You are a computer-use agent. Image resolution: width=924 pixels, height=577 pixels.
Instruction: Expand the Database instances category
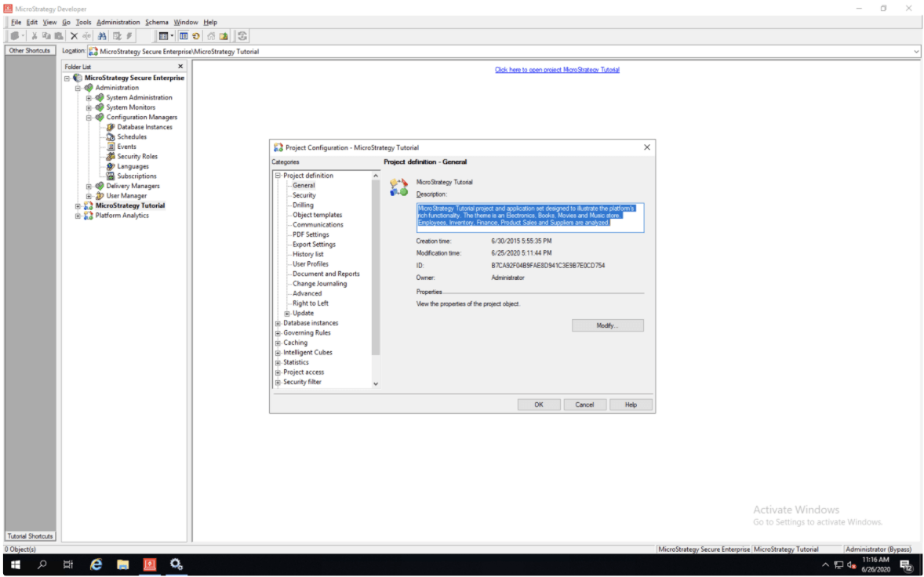click(278, 323)
